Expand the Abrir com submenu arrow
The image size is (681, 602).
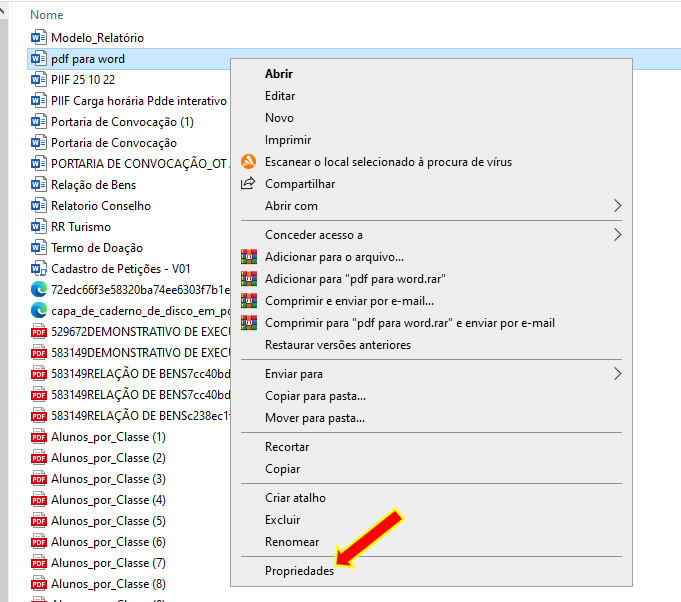click(x=617, y=205)
